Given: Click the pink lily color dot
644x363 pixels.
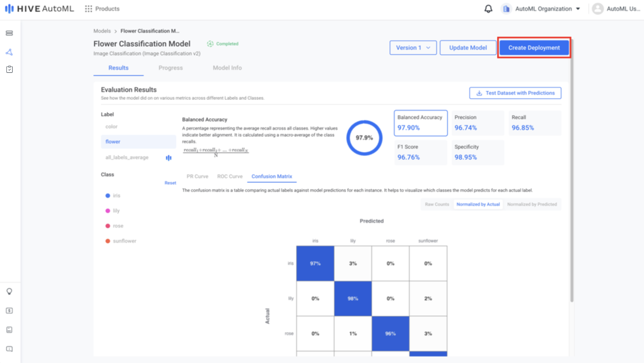Looking at the screenshot, I should [x=108, y=211].
